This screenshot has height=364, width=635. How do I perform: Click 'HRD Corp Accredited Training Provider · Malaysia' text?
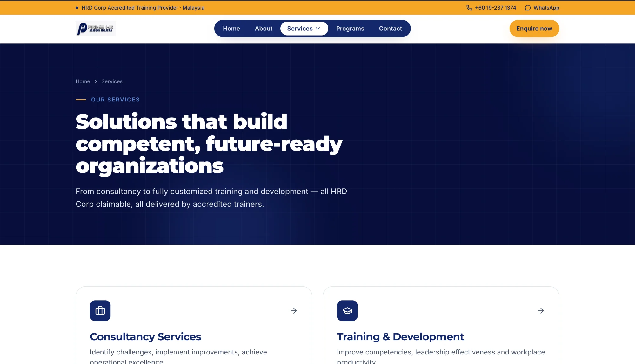click(143, 8)
